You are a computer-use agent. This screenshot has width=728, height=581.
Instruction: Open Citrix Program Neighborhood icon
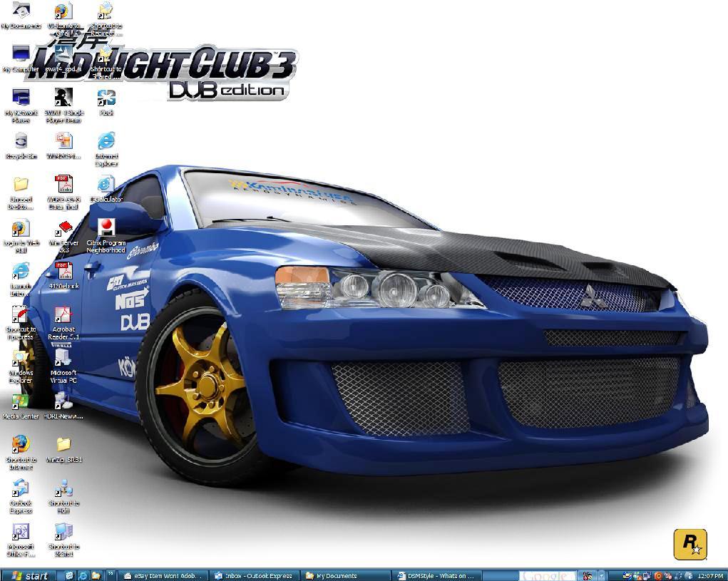pyautogui.click(x=106, y=229)
